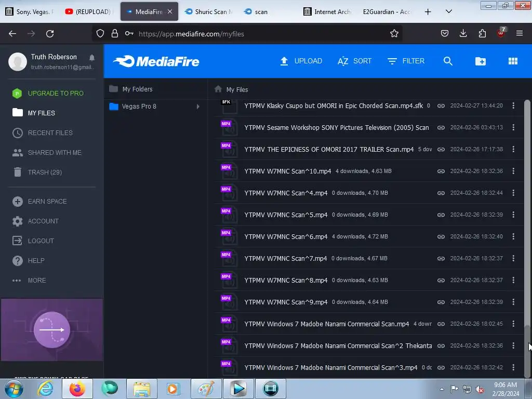Image resolution: width=532 pixels, height=399 pixels.
Task: Open the FILTER menu
Action: pos(406,61)
